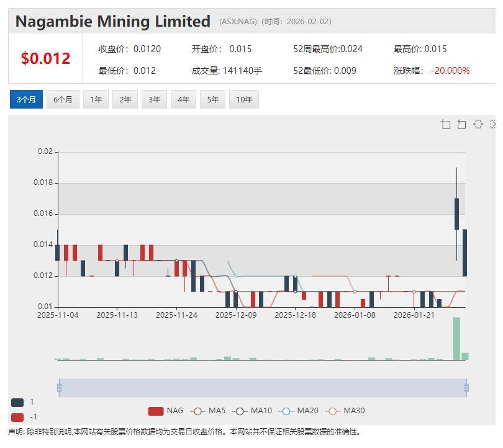Toggle the MA10 line in legend
The width and height of the screenshot is (503, 448).
[252, 411]
